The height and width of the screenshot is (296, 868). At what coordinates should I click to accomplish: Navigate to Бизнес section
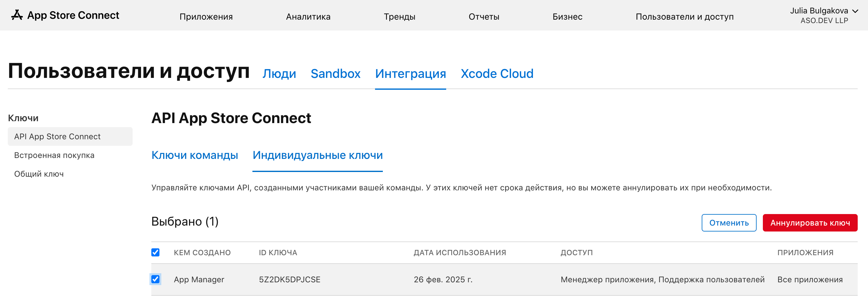pos(567,17)
